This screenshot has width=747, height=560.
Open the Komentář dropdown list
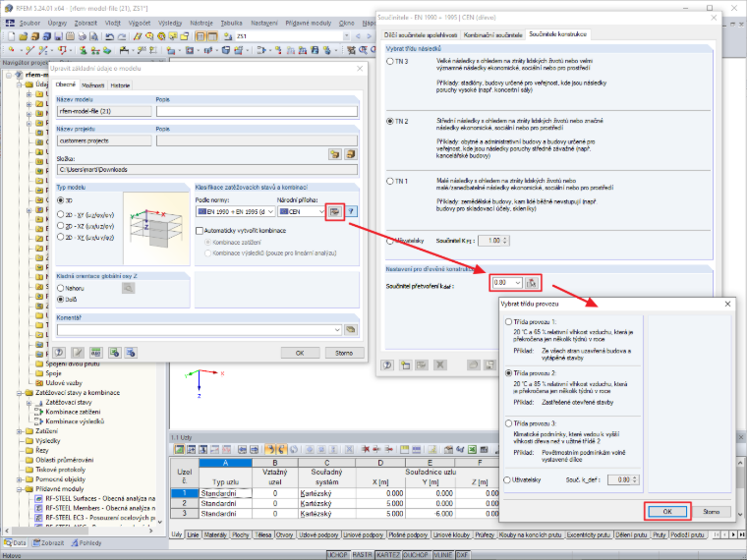(337, 329)
